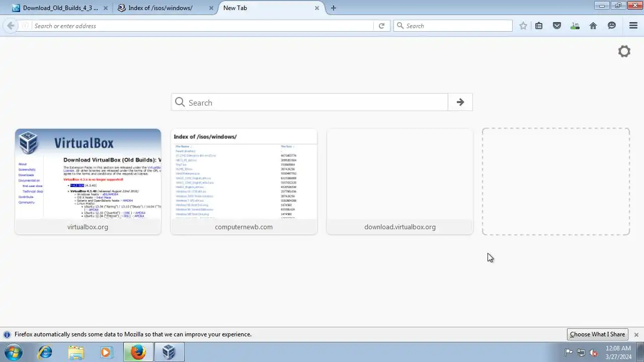Close the Download_Old_Builds_4_3 tab
Image resolution: width=644 pixels, height=362 pixels.
106,8
